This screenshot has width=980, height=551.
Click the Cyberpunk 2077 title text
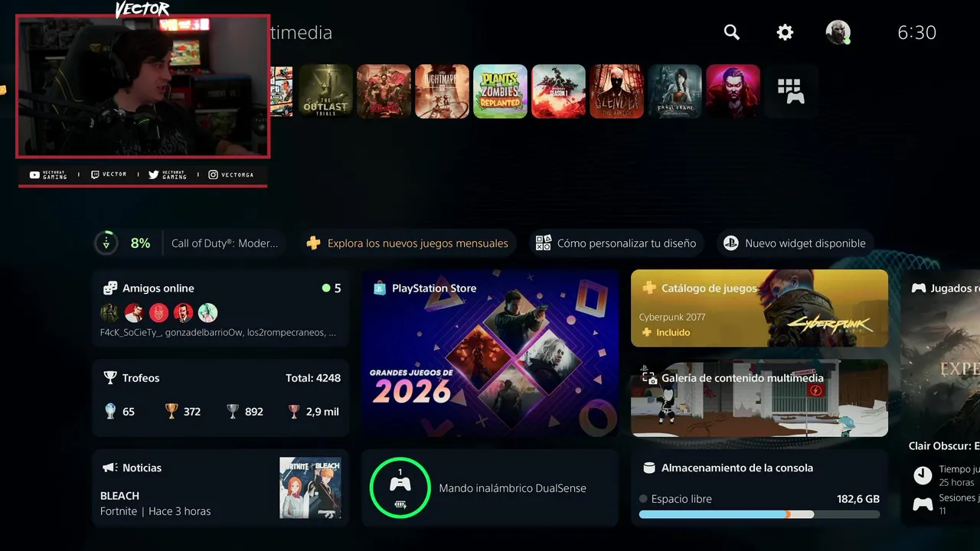click(672, 317)
